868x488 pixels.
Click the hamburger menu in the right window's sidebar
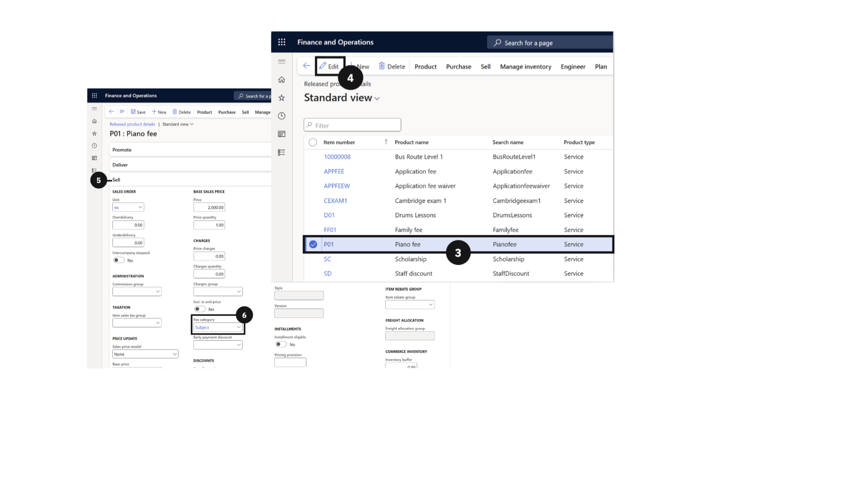coord(282,61)
